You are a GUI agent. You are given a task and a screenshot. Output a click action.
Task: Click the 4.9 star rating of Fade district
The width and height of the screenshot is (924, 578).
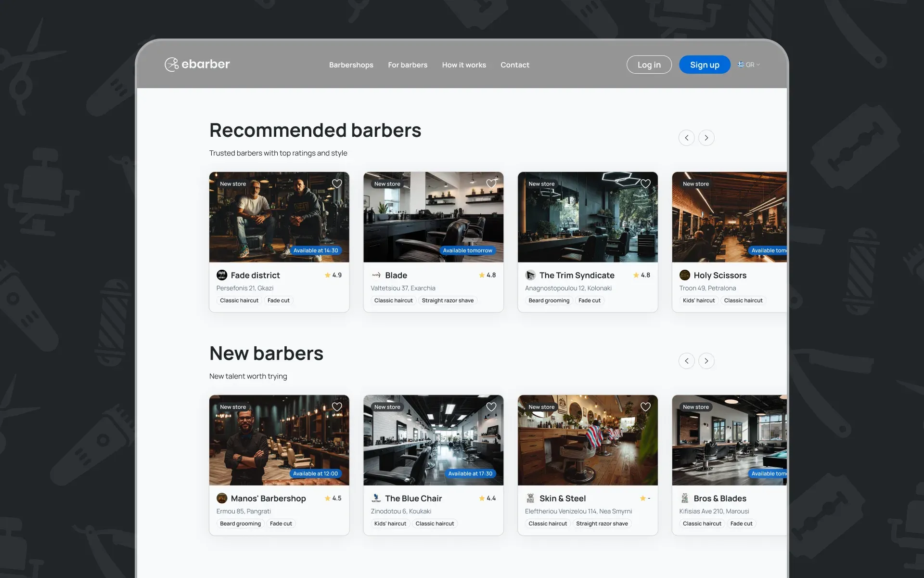point(333,275)
